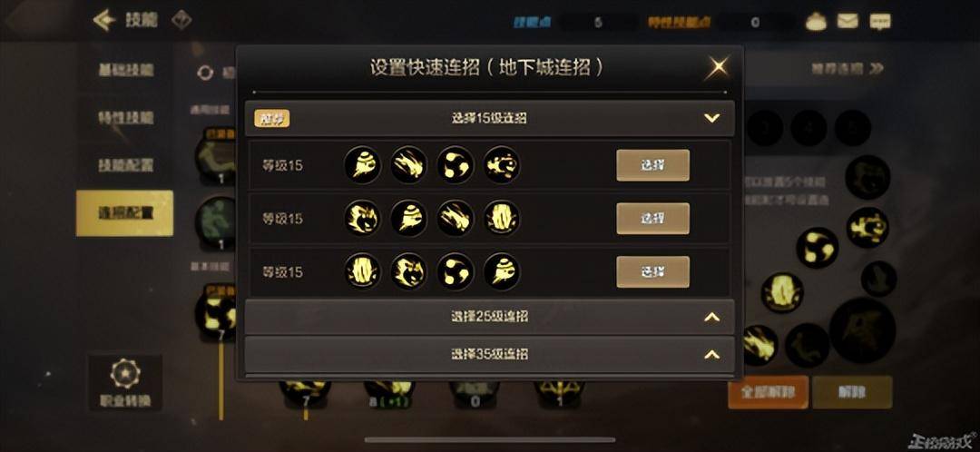Select the third level 15 combo
Viewport: 980px width, 452px height.
click(652, 272)
